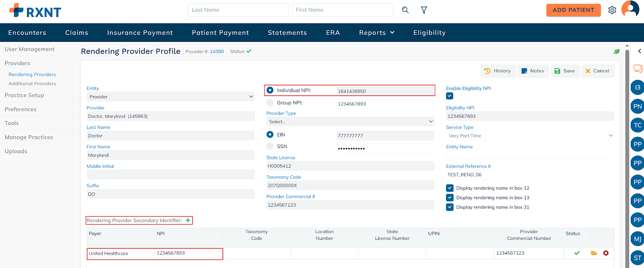Delete United Healthcare identifier with red X
Viewport: 644px width, 268px height.
[x=606, y=253]
